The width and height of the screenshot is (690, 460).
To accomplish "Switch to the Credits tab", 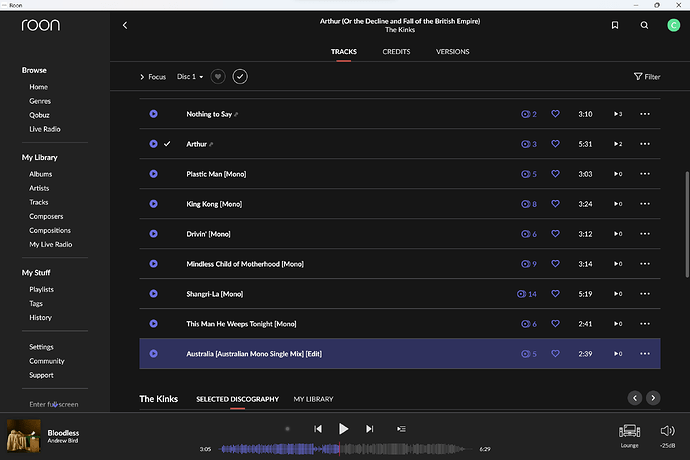I will [396, 52].
